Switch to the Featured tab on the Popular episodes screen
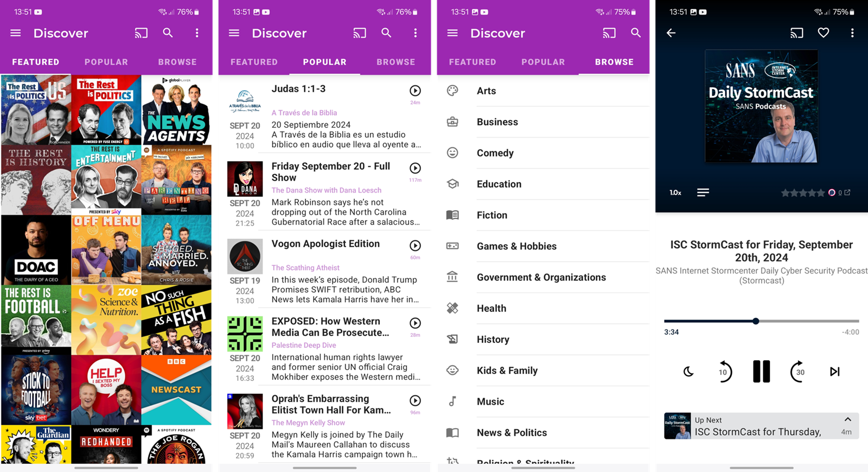 (254, 62)
